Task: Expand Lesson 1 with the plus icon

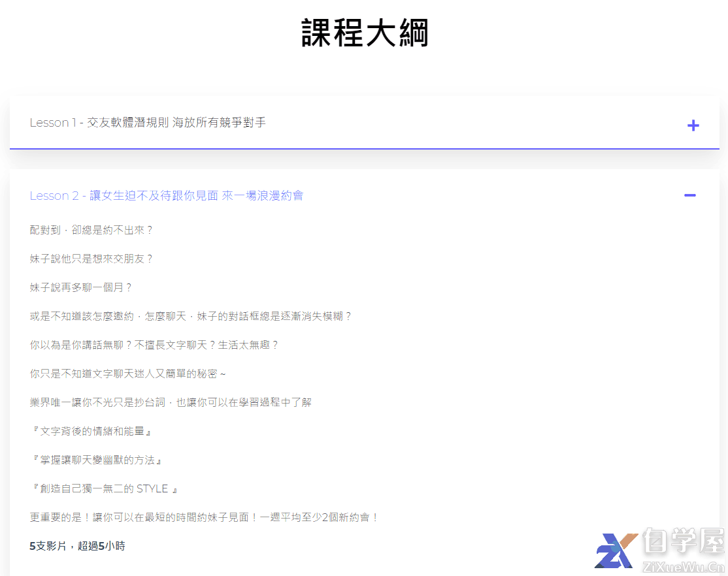Action: tap(693, 125)
